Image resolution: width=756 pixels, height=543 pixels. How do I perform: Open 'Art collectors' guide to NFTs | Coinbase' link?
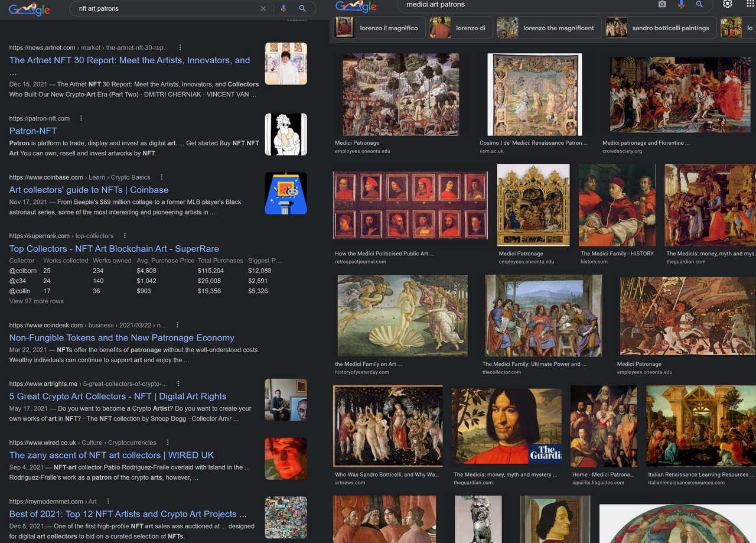(x=89, y=190)
